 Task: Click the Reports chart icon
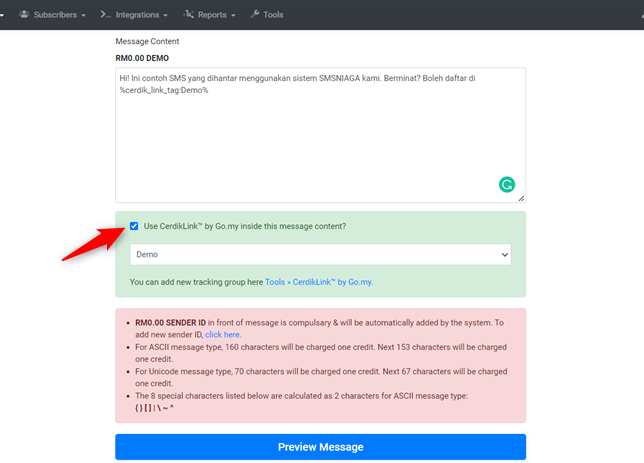[x=188, y=15]
